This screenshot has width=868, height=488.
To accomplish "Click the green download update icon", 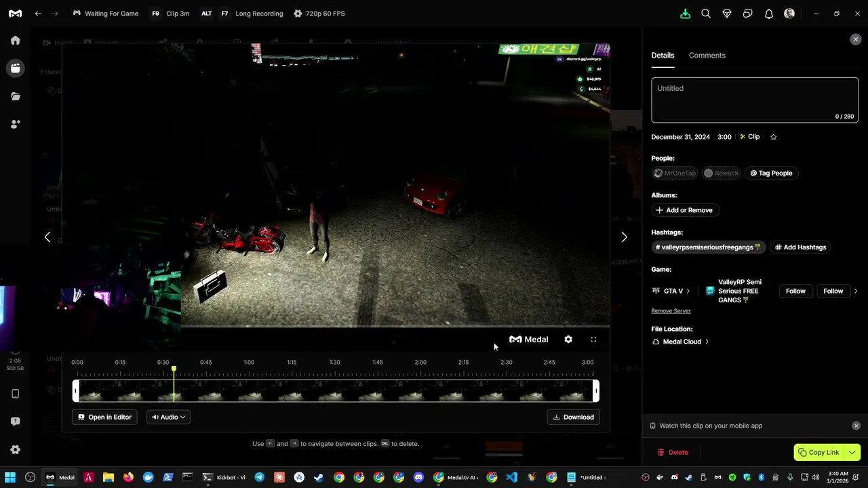I will point(685,14).
